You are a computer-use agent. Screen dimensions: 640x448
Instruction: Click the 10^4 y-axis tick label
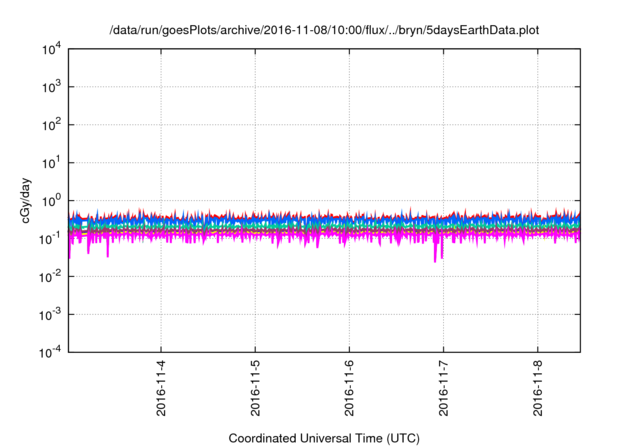51,49
